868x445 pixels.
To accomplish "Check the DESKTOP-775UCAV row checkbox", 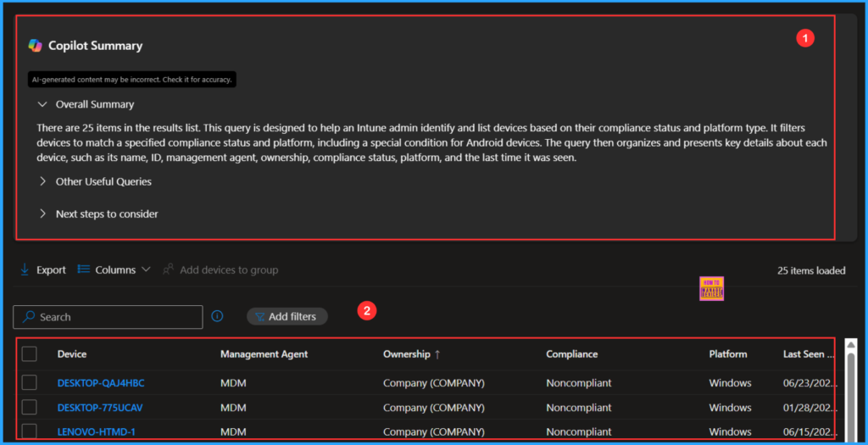I will point(30,408).
